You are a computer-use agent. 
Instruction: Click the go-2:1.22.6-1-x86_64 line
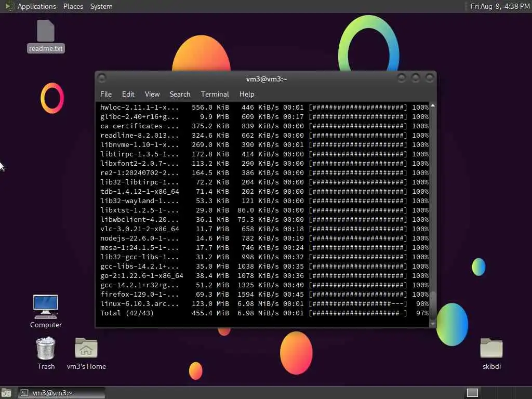pos(264,276)
